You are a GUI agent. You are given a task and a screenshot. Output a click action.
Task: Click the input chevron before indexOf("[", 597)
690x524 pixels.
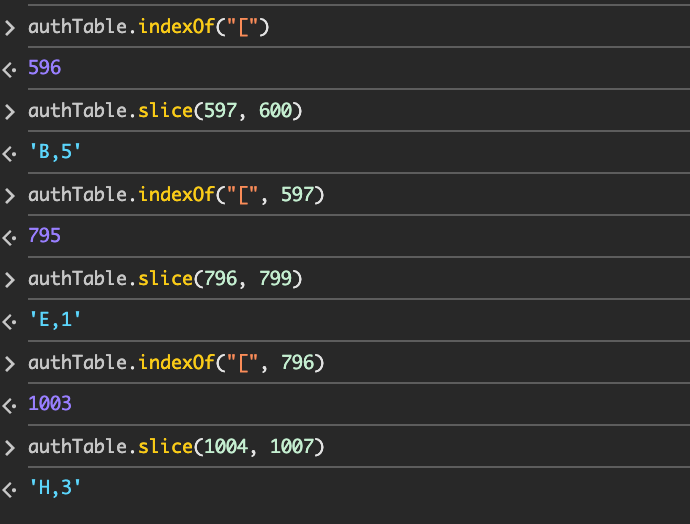tap(9, 195)
